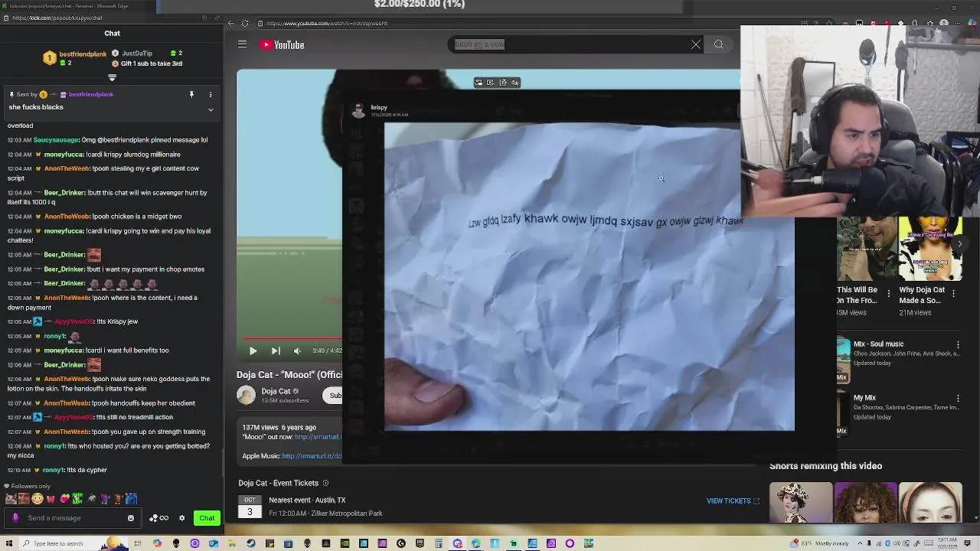Open Steam from the taskbar
The image size is (980, 551).
(250, 543)
